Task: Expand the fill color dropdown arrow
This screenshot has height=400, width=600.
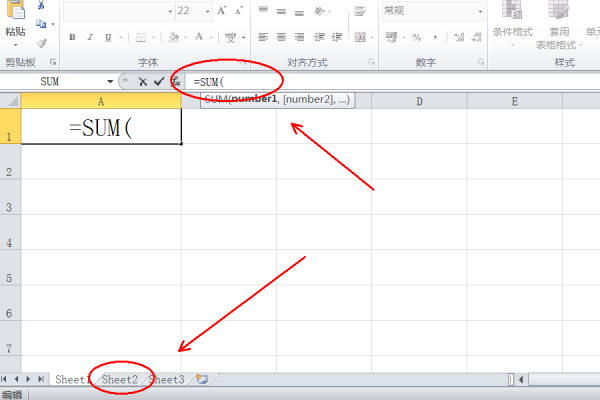Action: (x=186, y=38)
